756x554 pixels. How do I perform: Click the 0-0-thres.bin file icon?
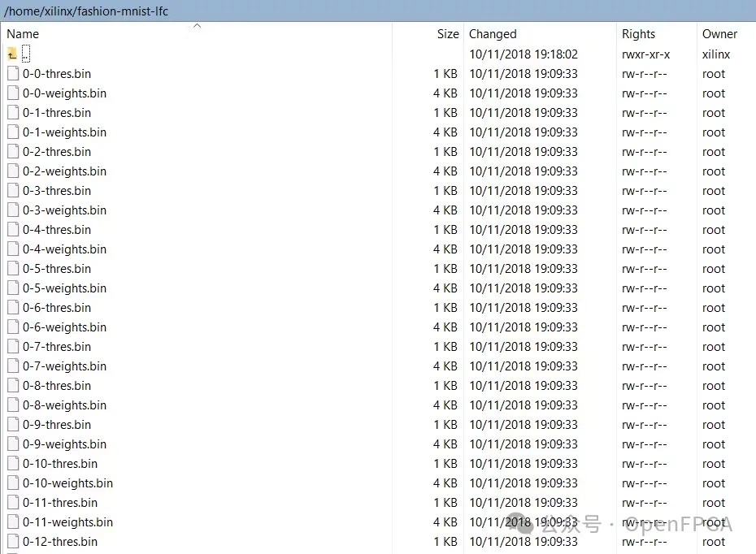[13, 74]
